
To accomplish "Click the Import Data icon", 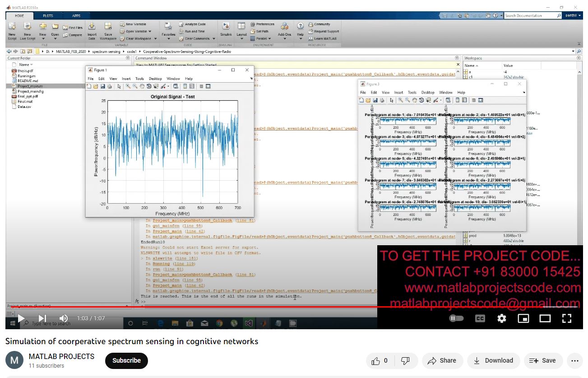I will point(92,29).
